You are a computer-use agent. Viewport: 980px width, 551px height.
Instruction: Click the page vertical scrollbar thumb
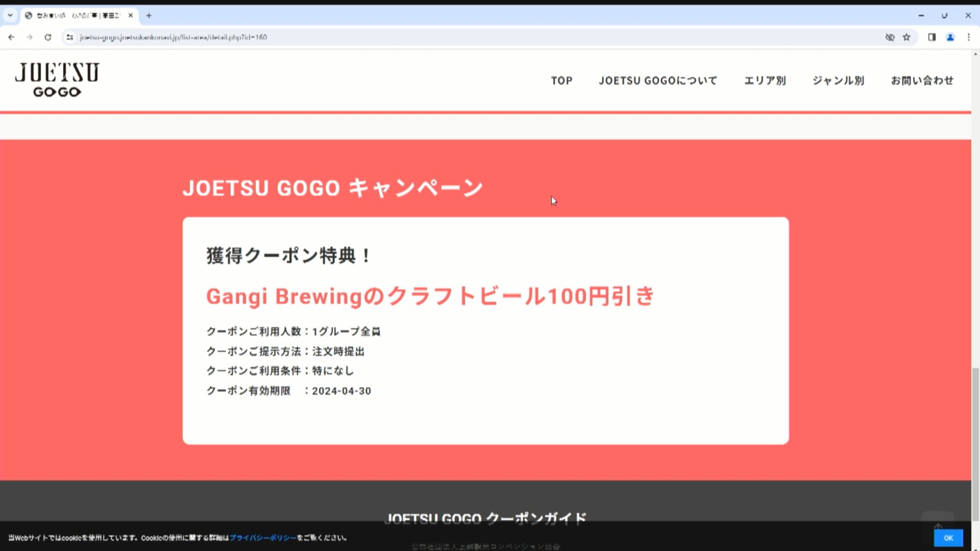(975, 444)
